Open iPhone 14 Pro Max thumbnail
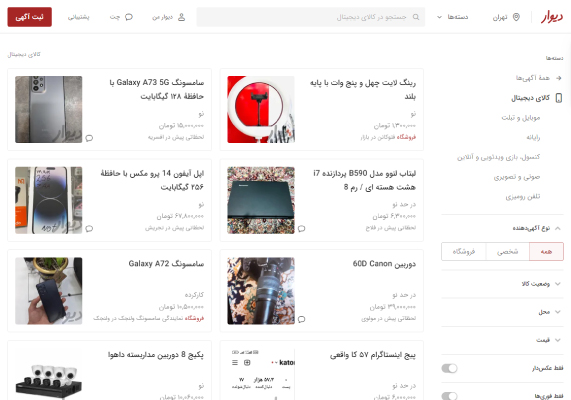Screen dimensions: 571x400 (49, 200)
